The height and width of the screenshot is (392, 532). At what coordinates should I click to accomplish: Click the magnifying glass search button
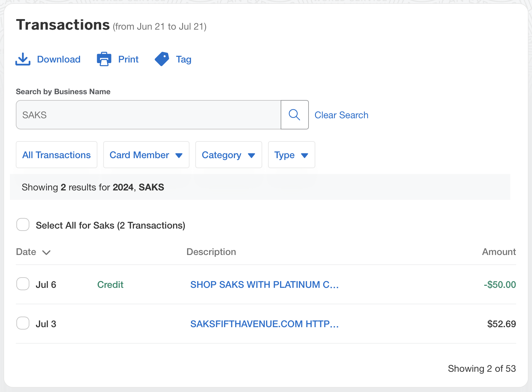tap(294, 115)
